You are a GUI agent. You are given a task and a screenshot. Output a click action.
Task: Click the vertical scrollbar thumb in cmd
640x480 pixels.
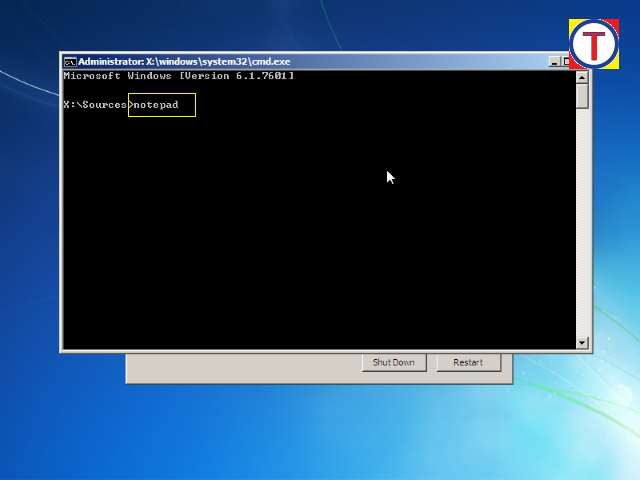pos(582,96)
